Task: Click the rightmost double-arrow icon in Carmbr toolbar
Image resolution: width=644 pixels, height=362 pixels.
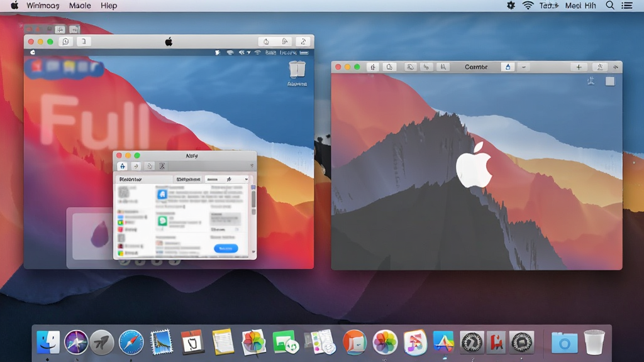Action: (x=615, y=67)
